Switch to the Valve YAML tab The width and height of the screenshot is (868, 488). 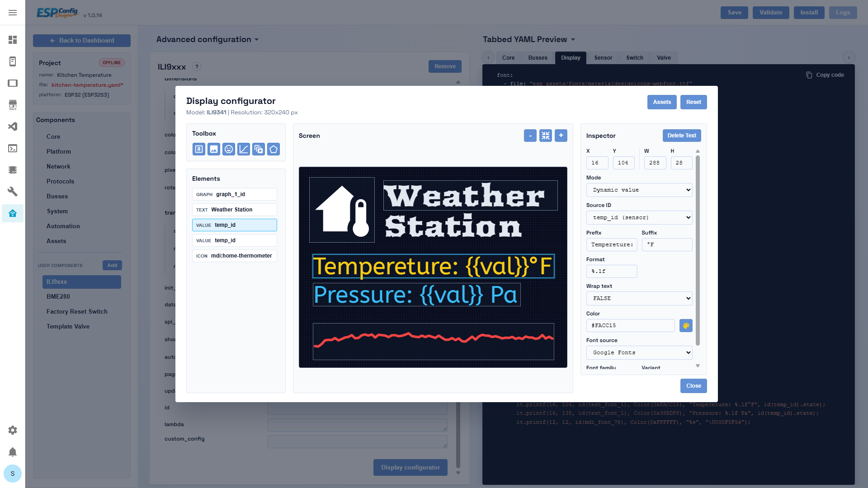click(664, 58)
